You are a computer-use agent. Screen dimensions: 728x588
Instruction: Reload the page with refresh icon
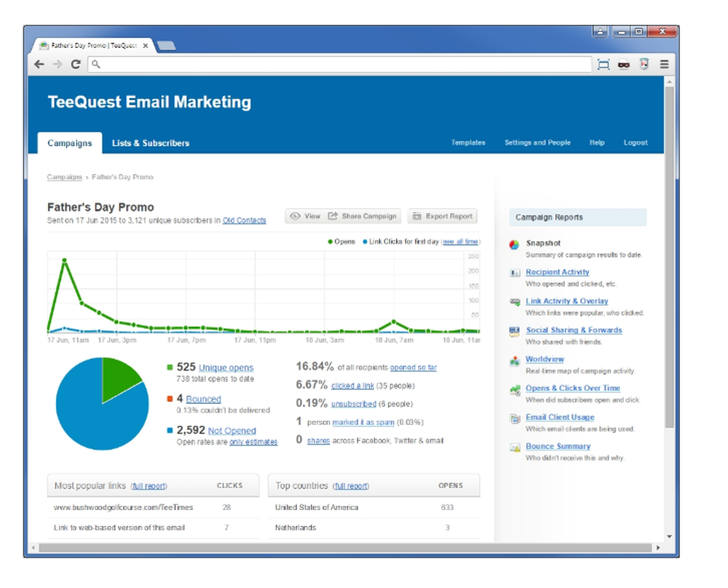point(76,65)
